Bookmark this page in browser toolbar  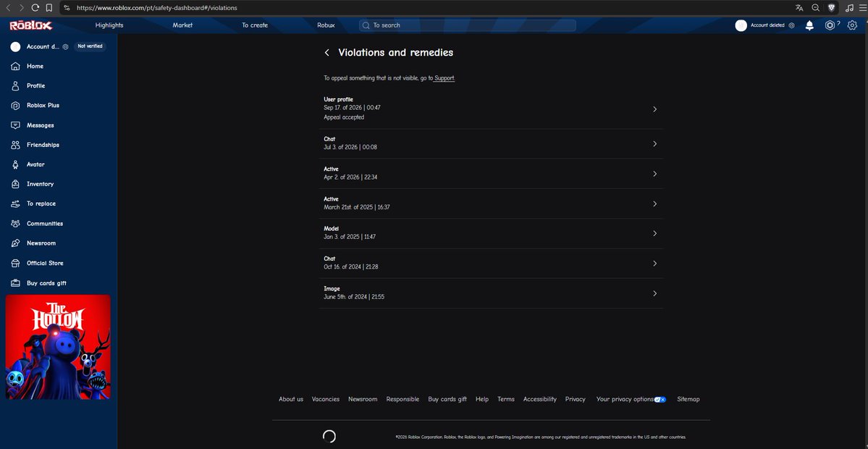[49, 8]
